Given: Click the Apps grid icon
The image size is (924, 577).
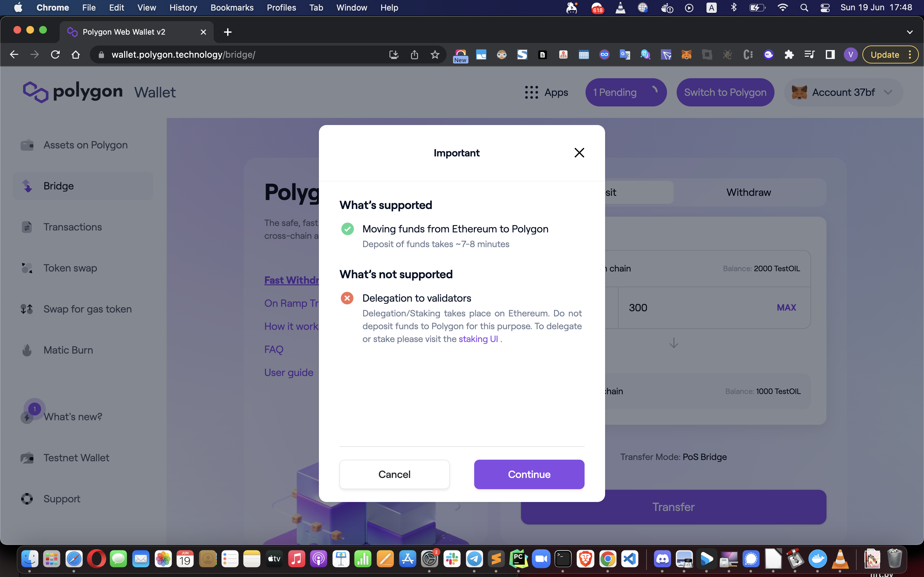Looking at the screenshot, I should click(x=531, y=92).
